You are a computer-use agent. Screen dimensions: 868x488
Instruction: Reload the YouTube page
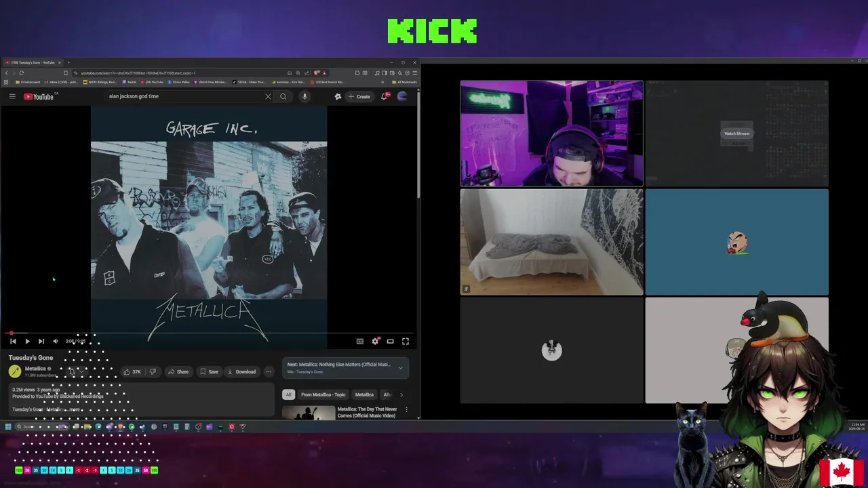point(22,73)
